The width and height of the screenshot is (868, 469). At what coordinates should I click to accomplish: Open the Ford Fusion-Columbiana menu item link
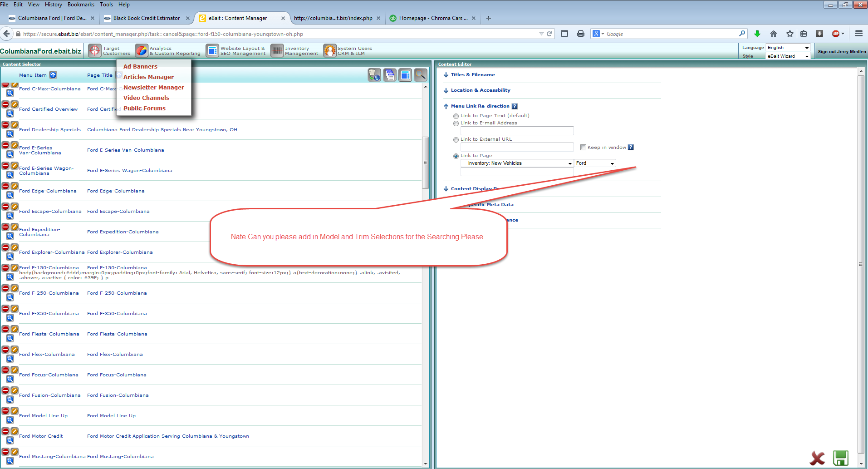tap(50, 395)
